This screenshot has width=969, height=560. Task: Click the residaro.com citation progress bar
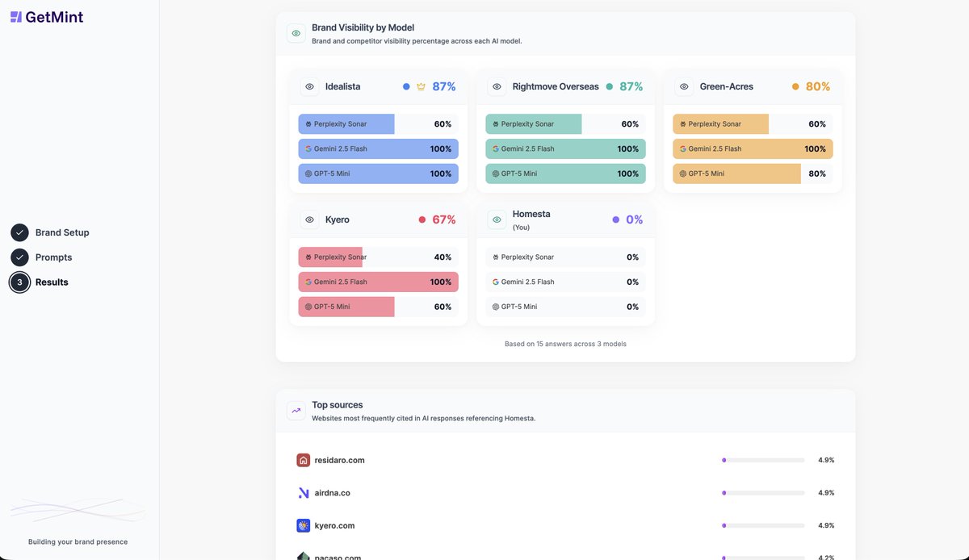(763, 460)
